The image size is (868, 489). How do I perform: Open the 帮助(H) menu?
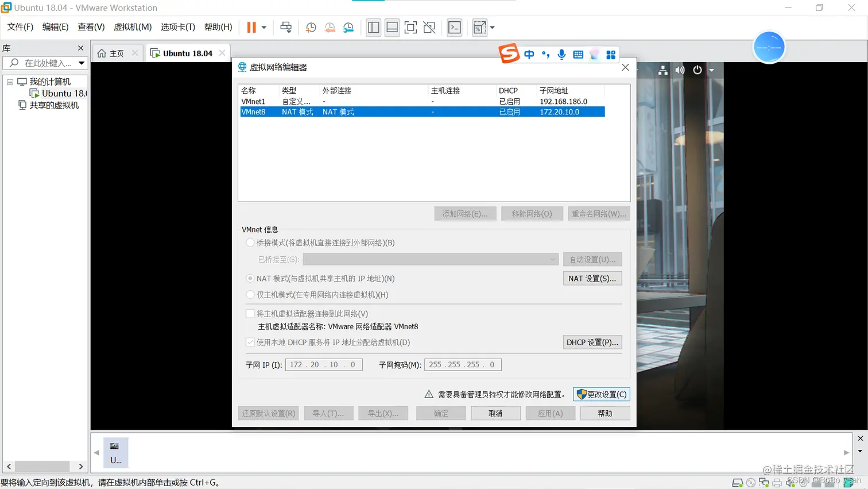pos(218,27)
